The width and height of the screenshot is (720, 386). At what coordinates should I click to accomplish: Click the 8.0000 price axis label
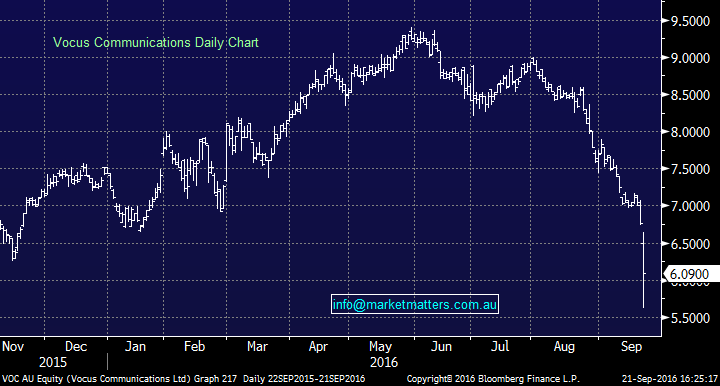coord(690,132)
